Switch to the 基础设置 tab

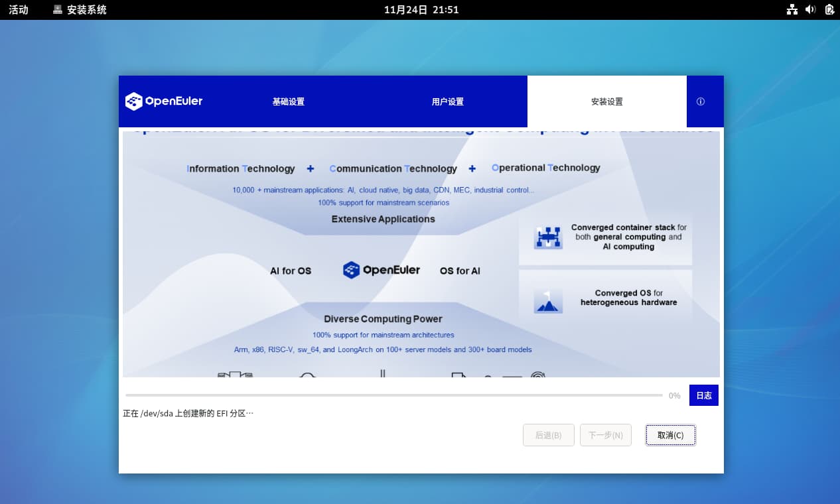[x=288, y=101]
